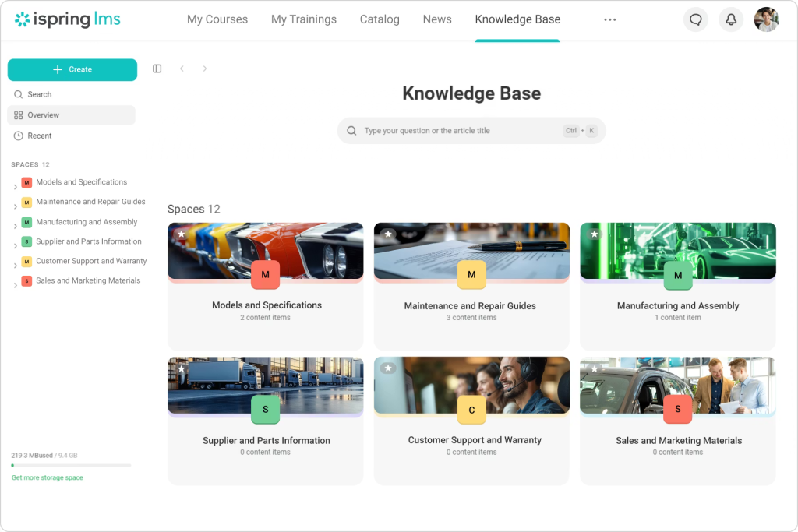The width and height of the screenshot is (798, 532).
Task: Open the notifications bell icon
Action: point(731,19)
